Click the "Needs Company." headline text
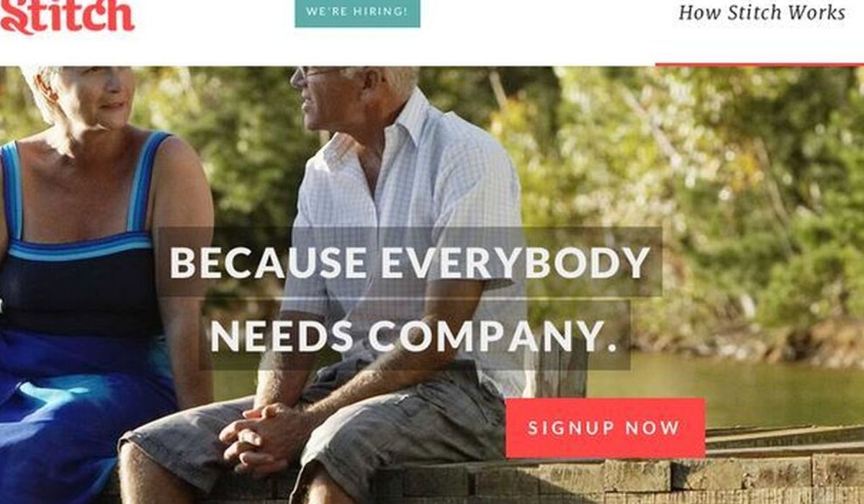Screen dimensions: 864x504 414,336
